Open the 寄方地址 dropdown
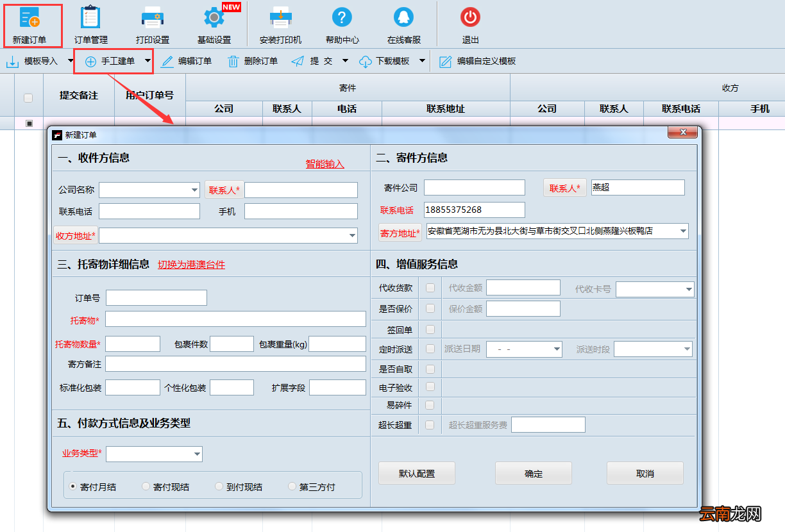Image resolution: width=785 pixels, height=532 pixels. pos(683,231)
